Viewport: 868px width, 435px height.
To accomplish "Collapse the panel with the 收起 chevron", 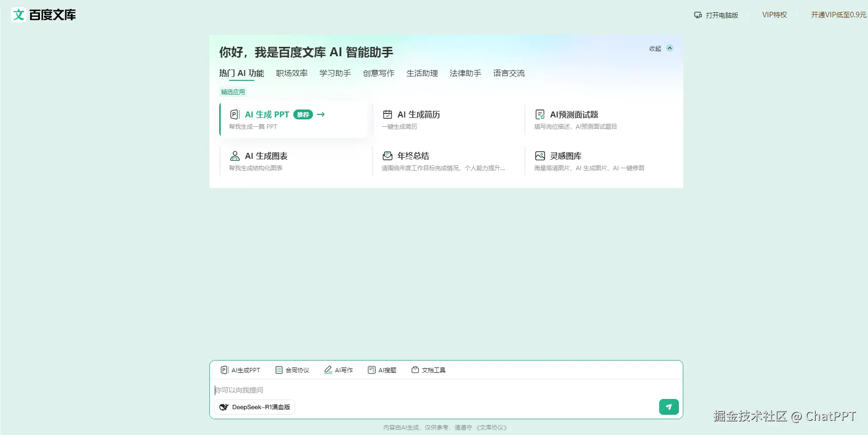I will [670, 48].
